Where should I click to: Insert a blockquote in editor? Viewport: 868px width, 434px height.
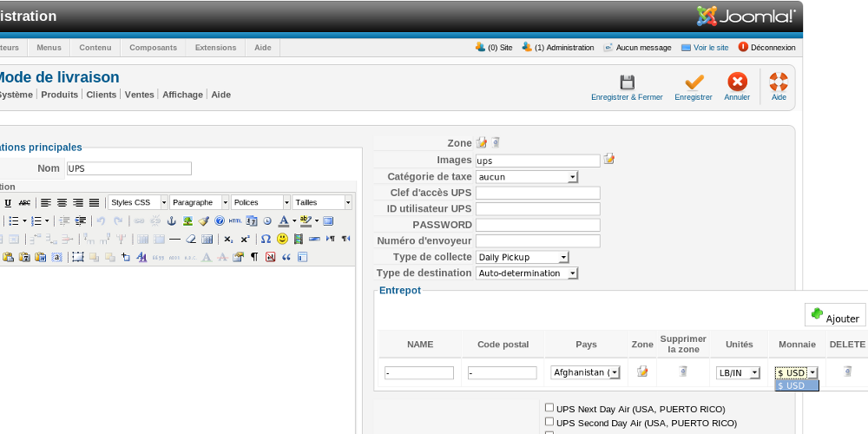[x=286, y=257]
